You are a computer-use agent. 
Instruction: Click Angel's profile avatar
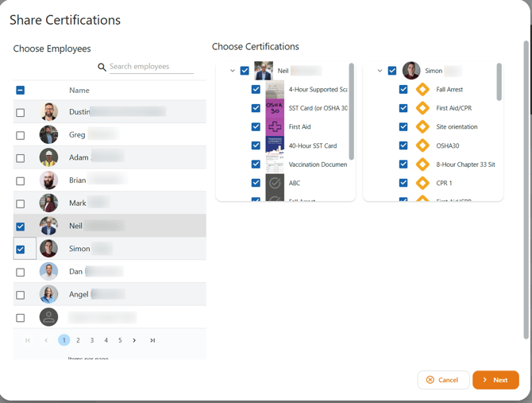coord(48,294)
